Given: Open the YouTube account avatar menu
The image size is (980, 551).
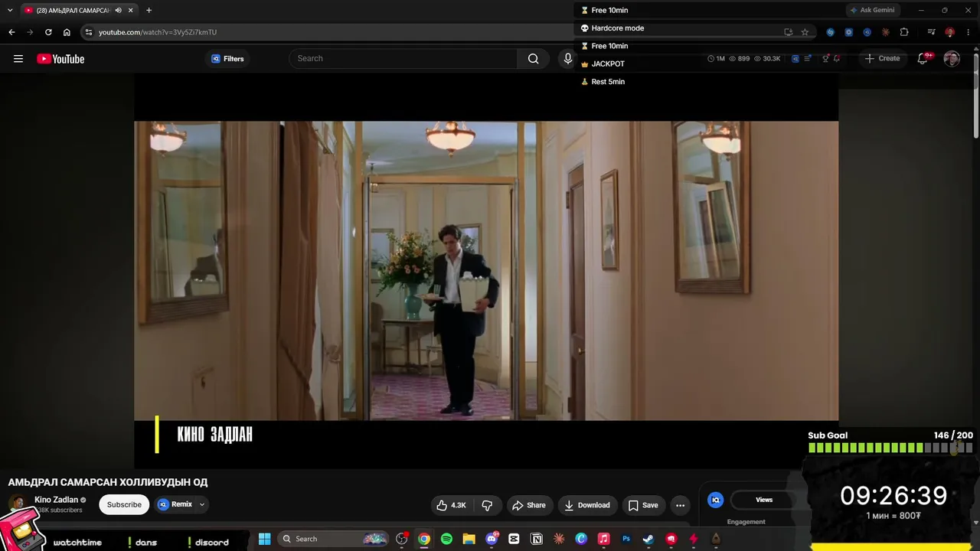Looking at the screenshot, I should coord(952,59).
